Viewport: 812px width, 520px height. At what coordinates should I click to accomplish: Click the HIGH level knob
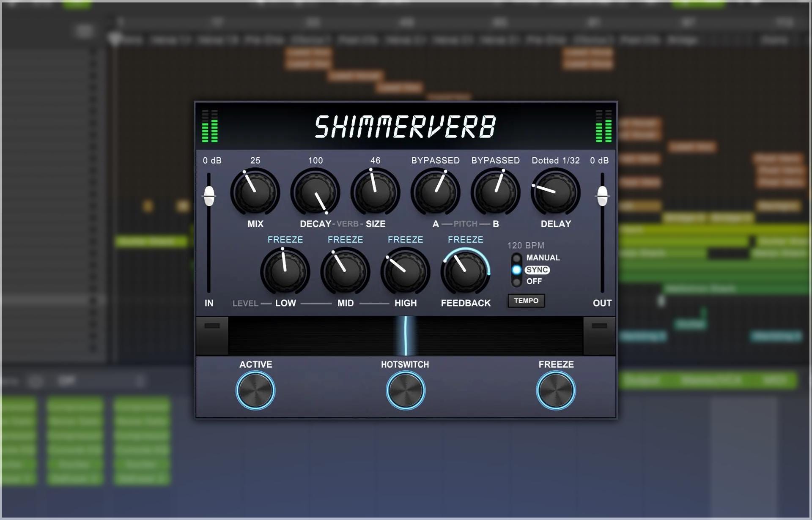tap(405, 271)
